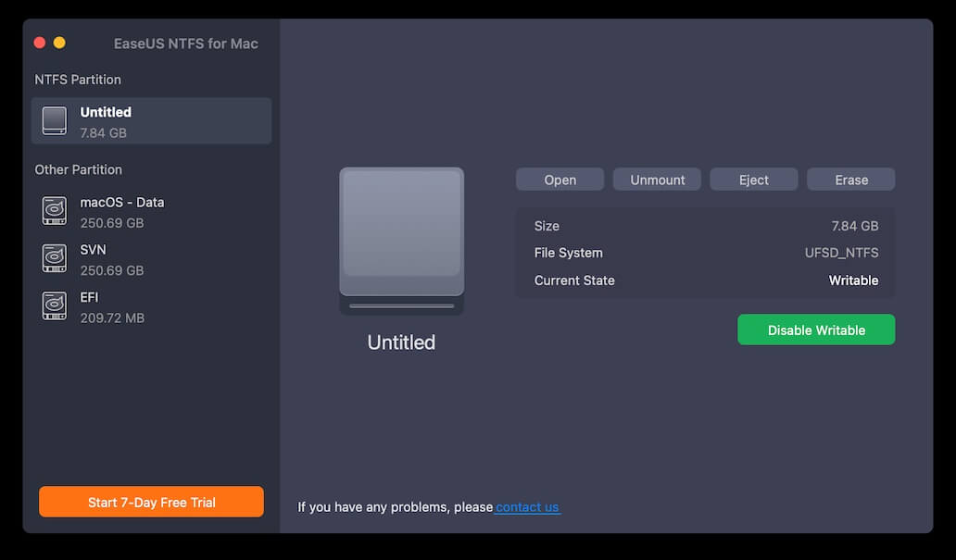Start the 7-Day Free Trial
The image size is (956, 560).
point(151,502)
